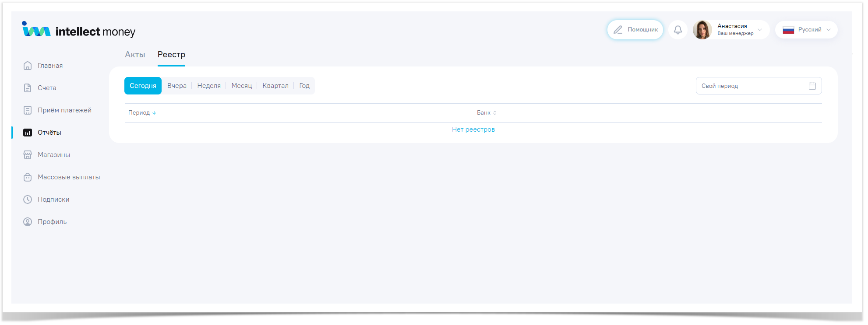Sort by Период column header
The height and width of the screenshot is (325, 868).
[x=142, y=113]
